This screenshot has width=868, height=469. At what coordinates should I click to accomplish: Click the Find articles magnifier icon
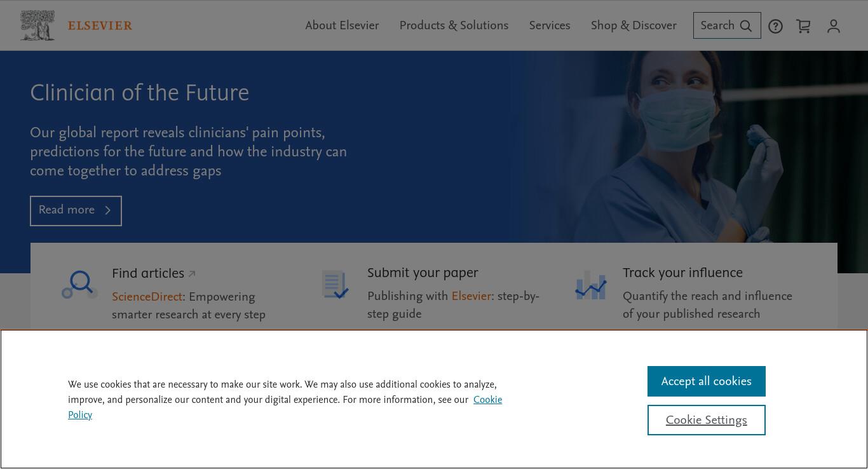coord(80,285)
